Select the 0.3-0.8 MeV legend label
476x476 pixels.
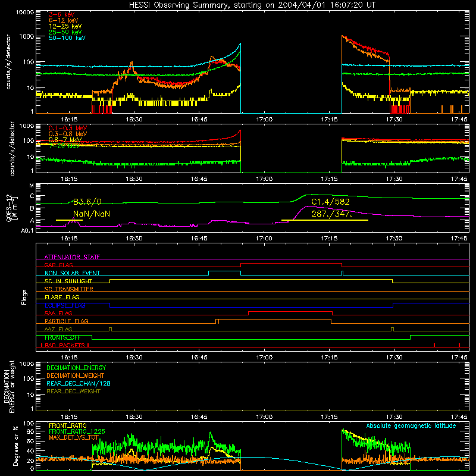(68, 134)
